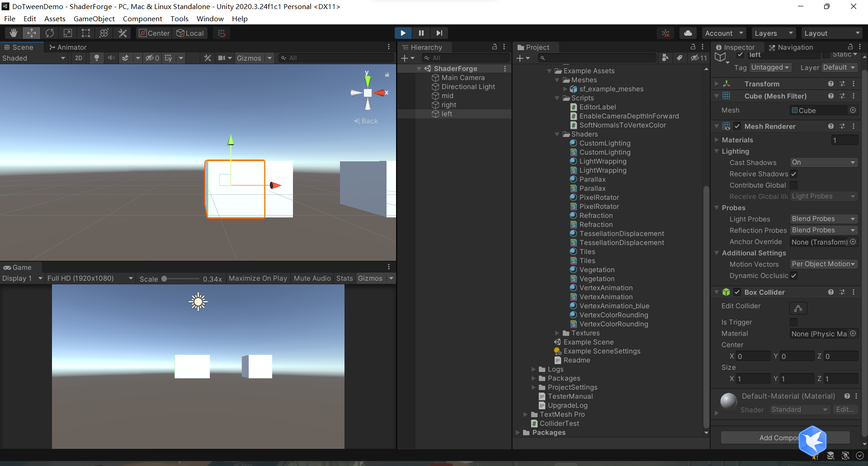The width and height of the screenshot is (868, 466).
Task: Open Layer dropdown showing Default
Action: coord(840,67)
